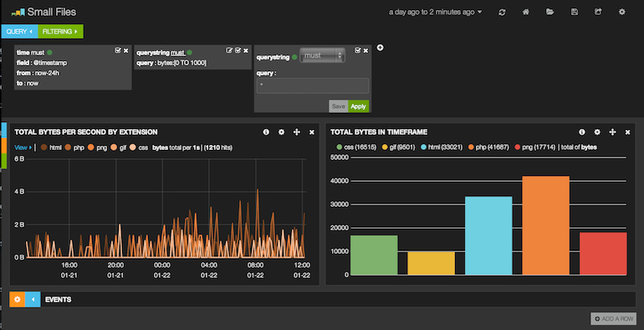Click the 'from : now-24h' filter text
This screenshot has height=330, width=644.
37,73
